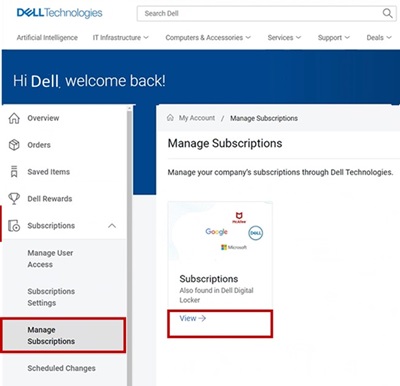Click the Dell Technologies logo

point(60,13)
